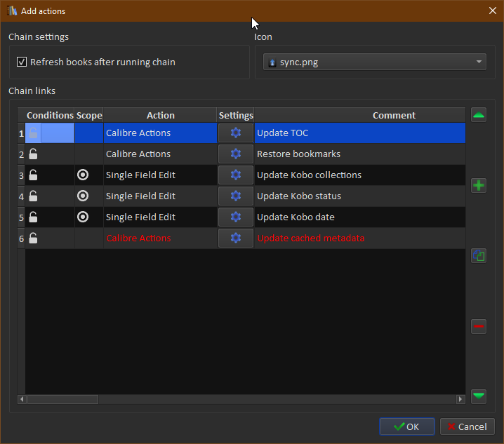This screenshot has width=504, height=444.
Task: Click scope target icon for Update Kobo date
Action: (83, 217)
